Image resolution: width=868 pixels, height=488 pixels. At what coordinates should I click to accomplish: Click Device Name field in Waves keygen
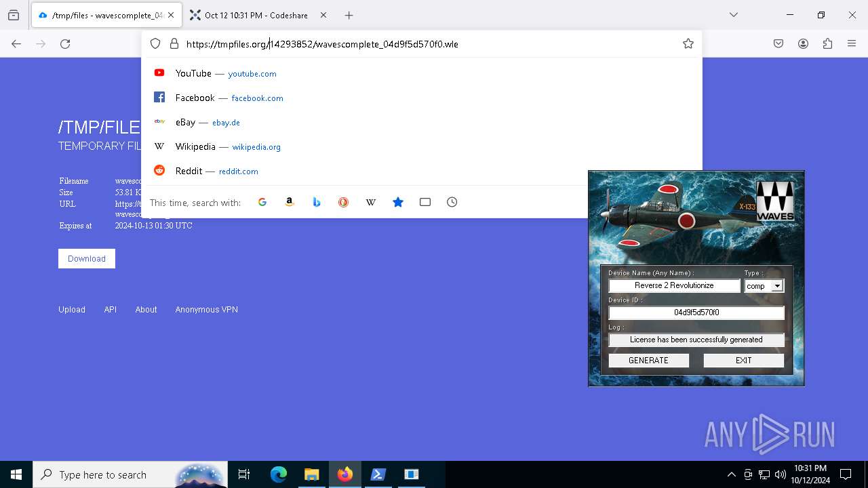click(x=674, y=285)
